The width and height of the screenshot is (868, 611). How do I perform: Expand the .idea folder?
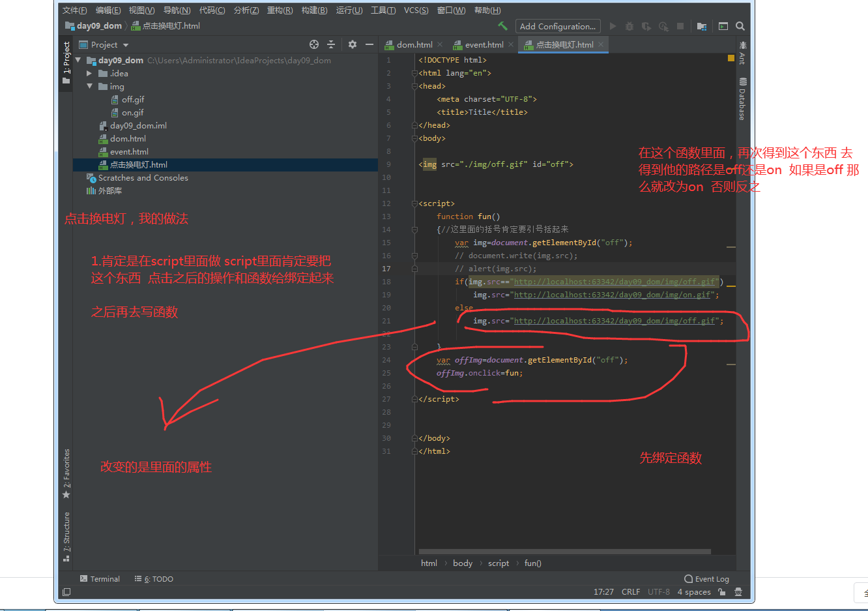[x=89, y=73]
